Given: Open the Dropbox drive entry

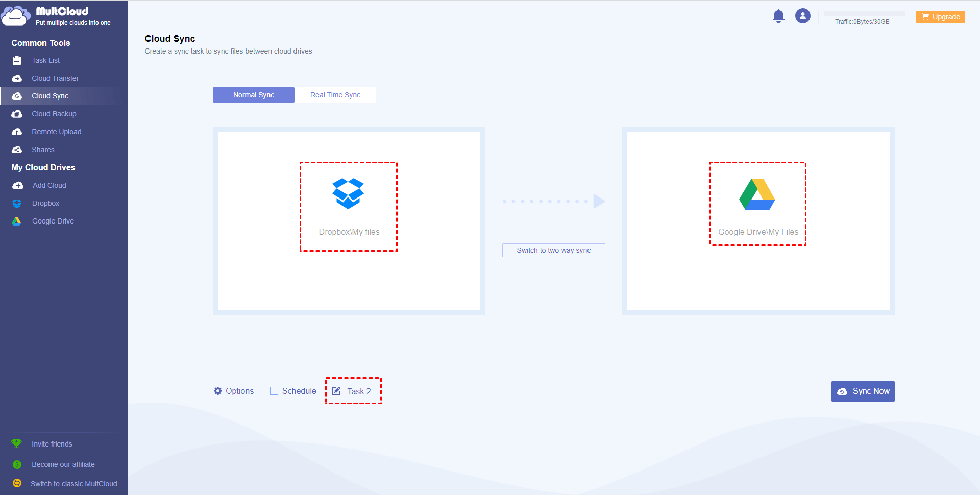Looking at the screenshot, I should (x=46, y=203).
